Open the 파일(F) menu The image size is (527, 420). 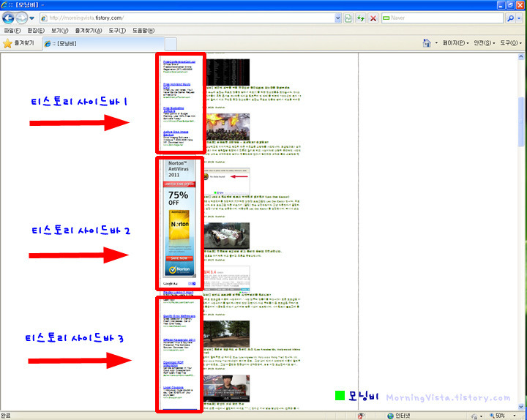click(x=12, y=31)
